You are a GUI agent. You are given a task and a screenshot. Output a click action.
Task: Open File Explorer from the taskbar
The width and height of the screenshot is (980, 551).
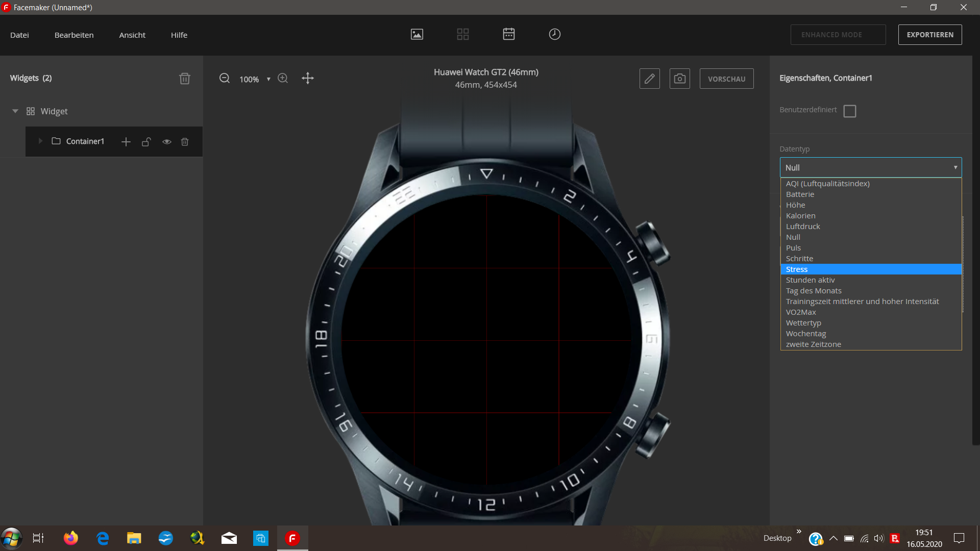(x=134, y=538)
